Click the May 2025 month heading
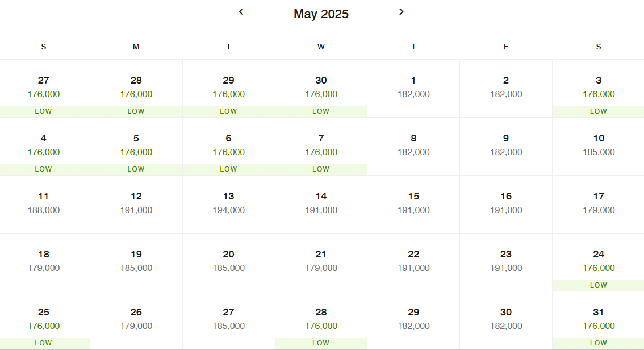644x350 pixels. tap(321, 14)
